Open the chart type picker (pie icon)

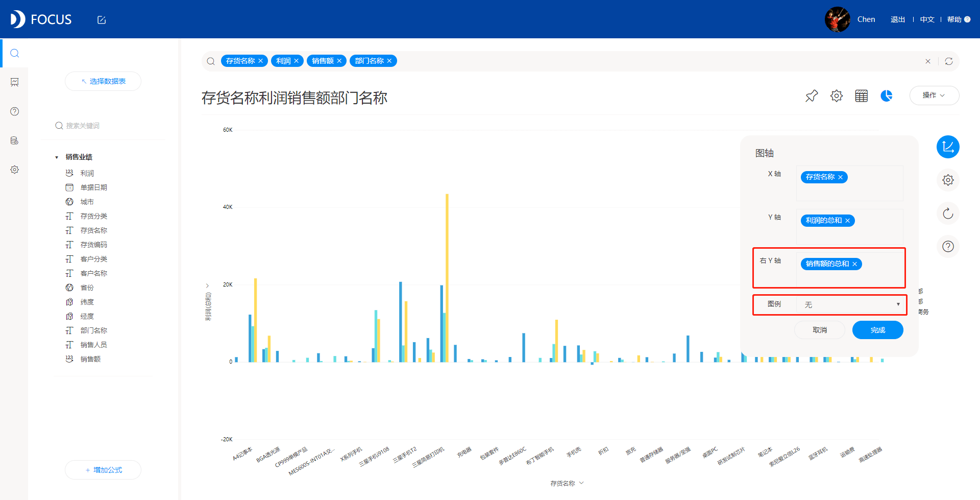pyautogui.click(x=887, y=96)
